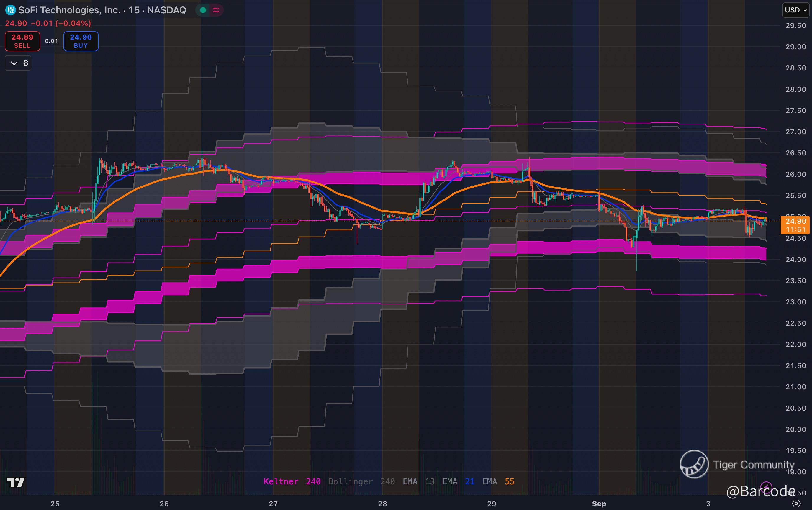Image resolution: width=812 pixels, height=510 pixels.
Task: Click the Keltner 240 legend label
Action: [x=292, y=481]
